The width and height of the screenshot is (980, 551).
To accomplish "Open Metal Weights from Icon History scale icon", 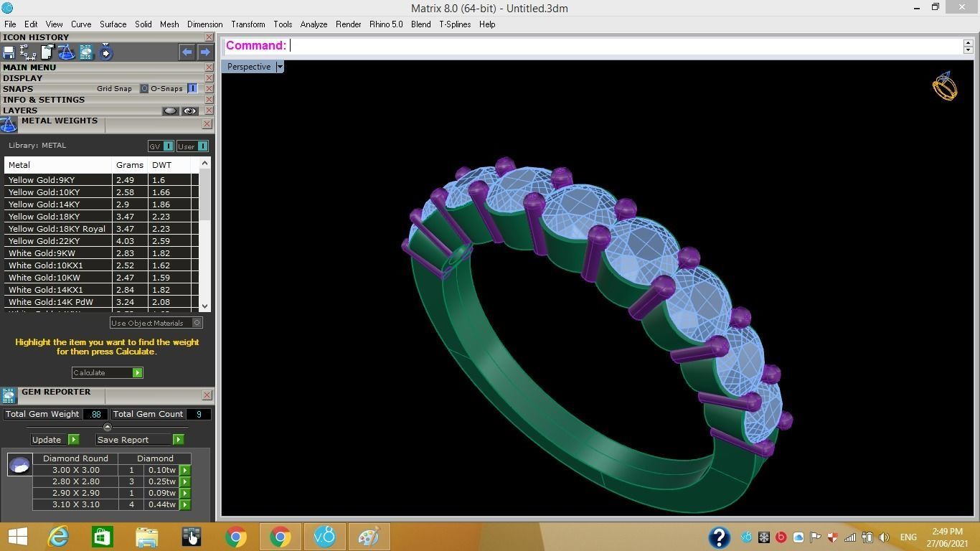I will (x=67, y=52).
